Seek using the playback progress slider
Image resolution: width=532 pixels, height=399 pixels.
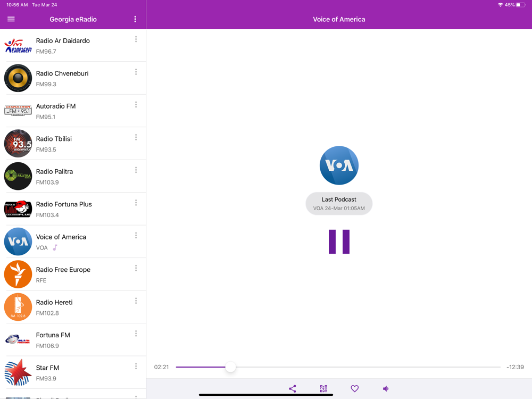point(338,367)
